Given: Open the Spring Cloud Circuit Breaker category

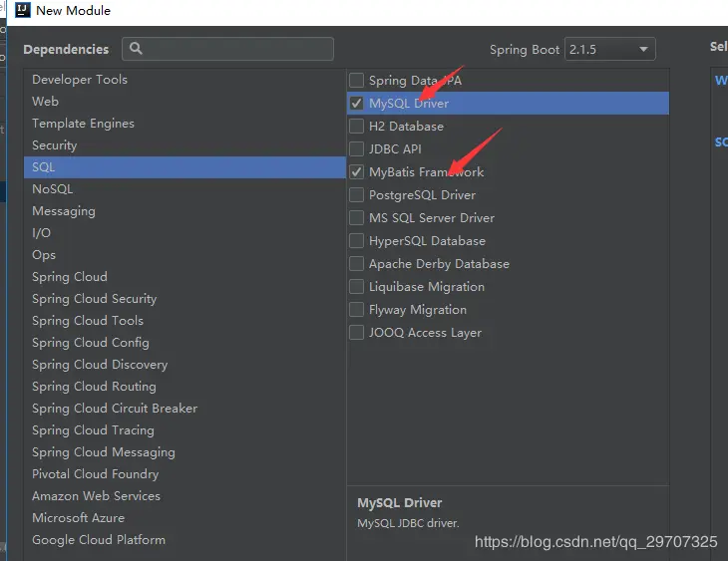Looking at the screenshot, I should (184, 409).
